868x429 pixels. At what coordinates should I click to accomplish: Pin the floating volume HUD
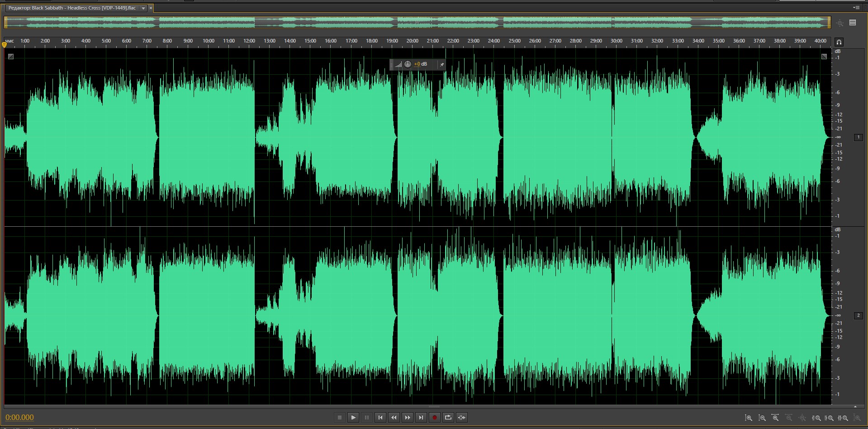[x=441, y=65]
